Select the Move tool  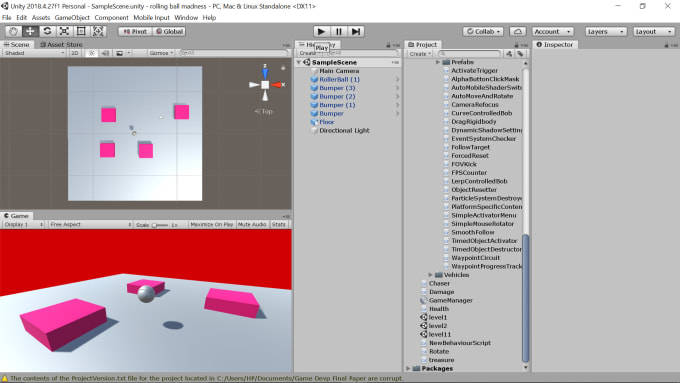30,31
